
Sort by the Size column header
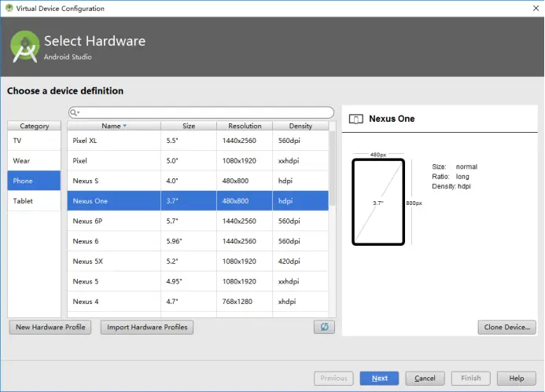(x=189, y=126)
